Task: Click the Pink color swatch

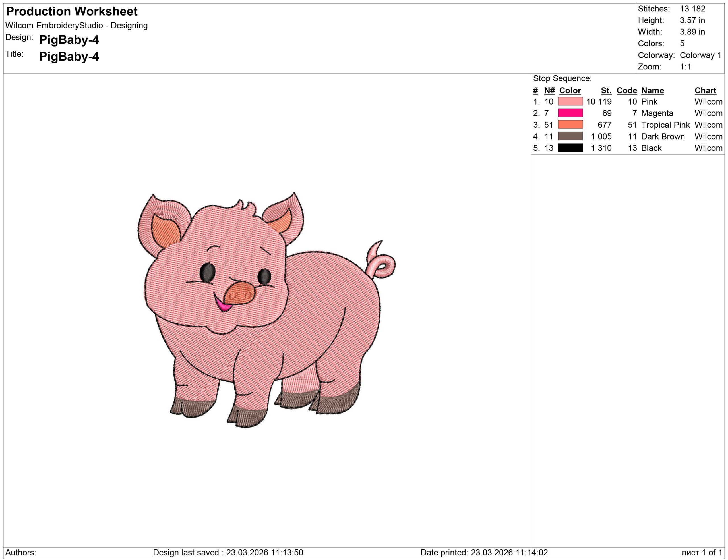Action: (570, 101)
